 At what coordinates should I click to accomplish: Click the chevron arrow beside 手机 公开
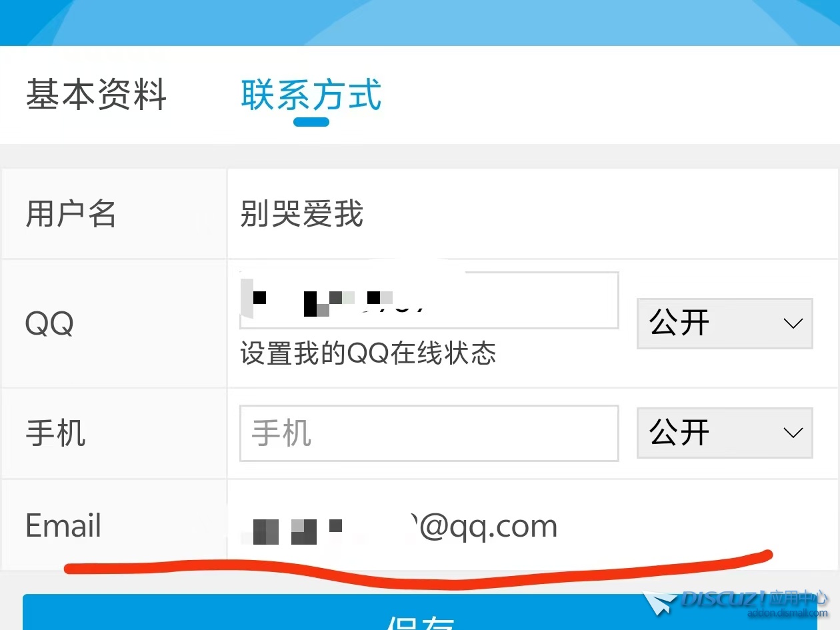point(793,433)
